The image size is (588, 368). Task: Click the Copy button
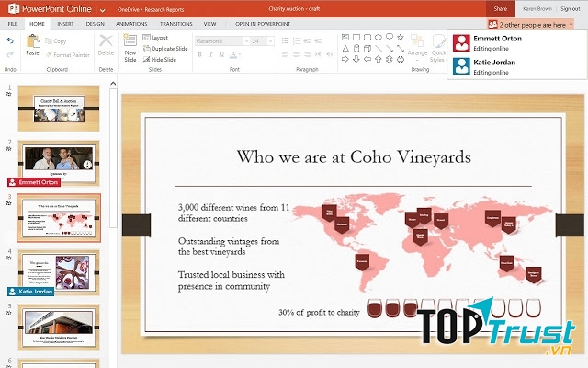(55, 40)
